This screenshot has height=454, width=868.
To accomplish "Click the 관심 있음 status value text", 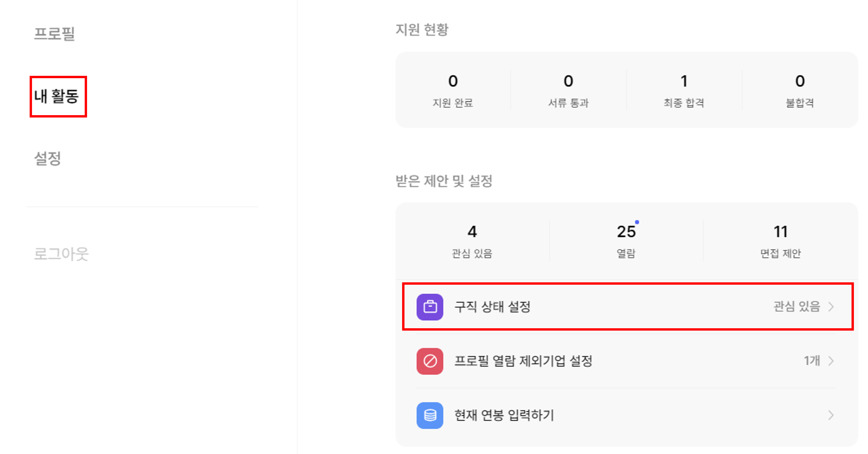I will [796, 307].
